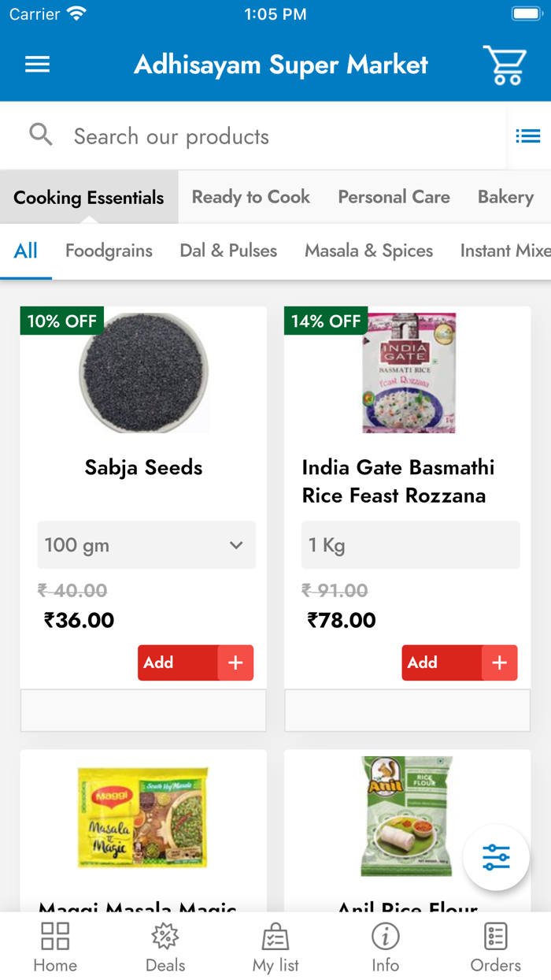Open the 1 Kg size selector for Basmathi Rice
The width and height of the screenshot is (551, 980).
tap(409, 545)
